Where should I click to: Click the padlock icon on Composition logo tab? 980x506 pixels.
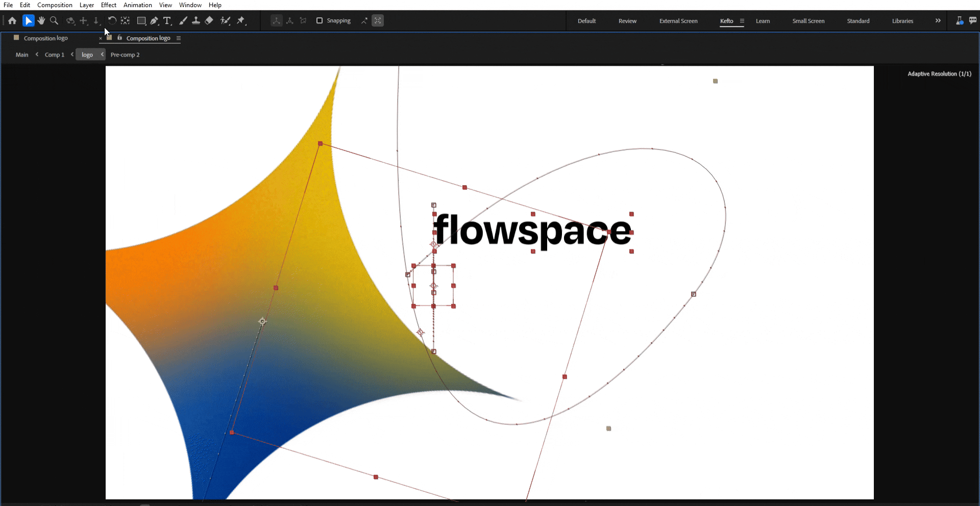(x=120, y=38)
